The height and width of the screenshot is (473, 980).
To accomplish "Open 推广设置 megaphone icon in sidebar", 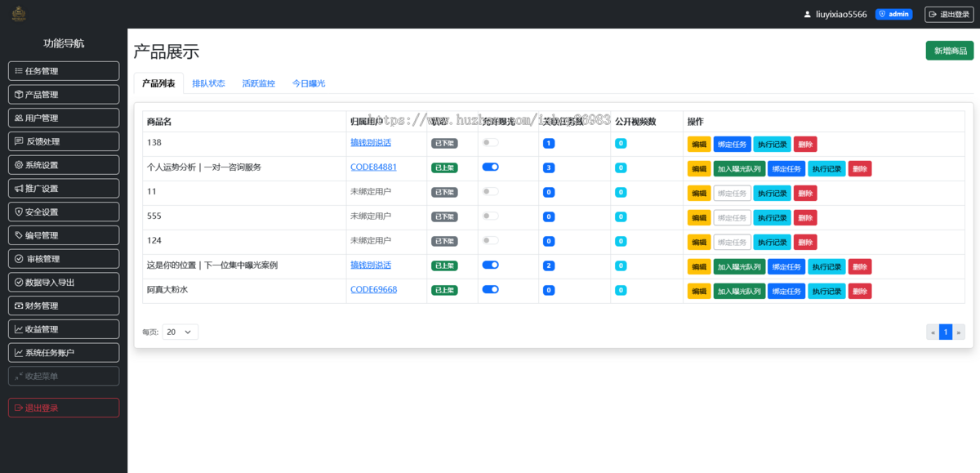I will click(x=19, y=189).
